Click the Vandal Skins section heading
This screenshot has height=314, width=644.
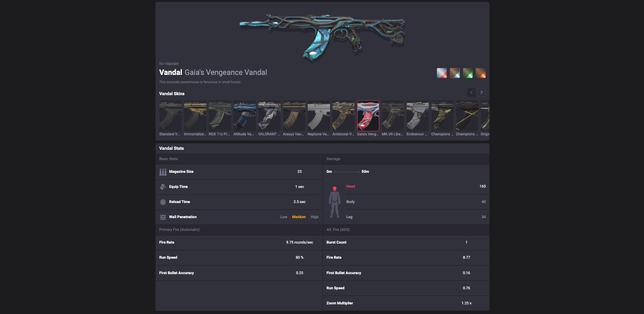[x=172, y=93]
